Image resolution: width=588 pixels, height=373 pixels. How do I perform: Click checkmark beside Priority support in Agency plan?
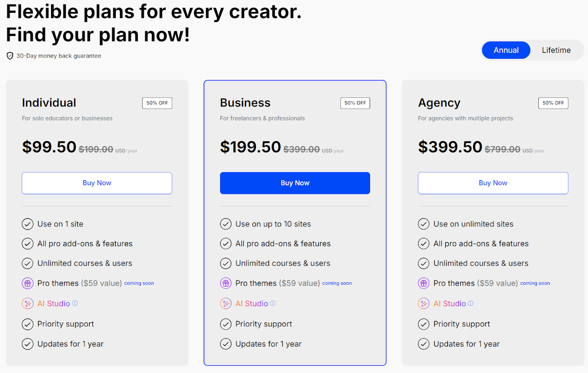[423, 324]
